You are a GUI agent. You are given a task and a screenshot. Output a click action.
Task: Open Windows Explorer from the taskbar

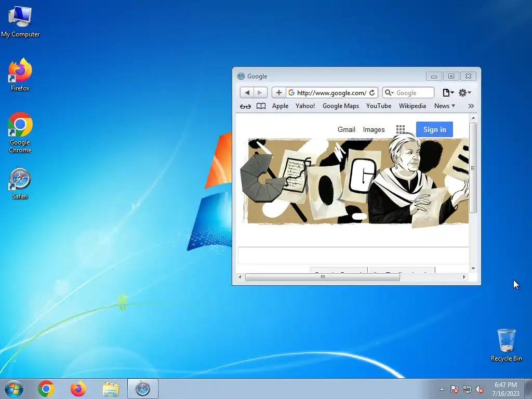pyautogui.click(x=111, y=389)
